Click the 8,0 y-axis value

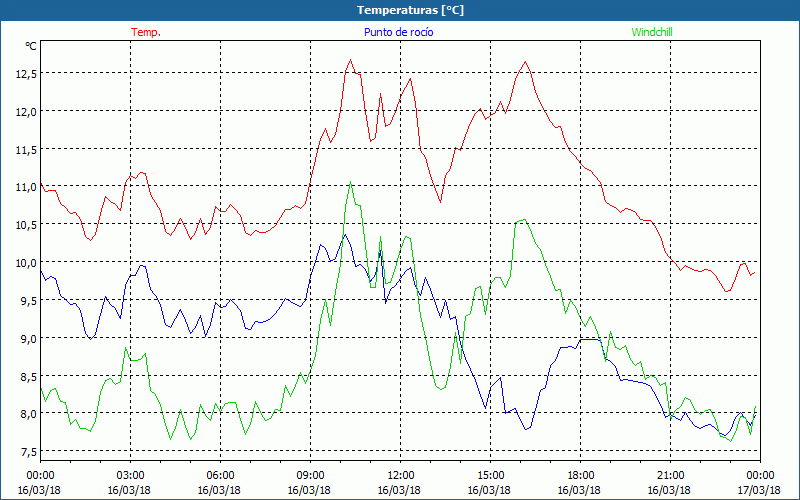[x=29, y=413]
